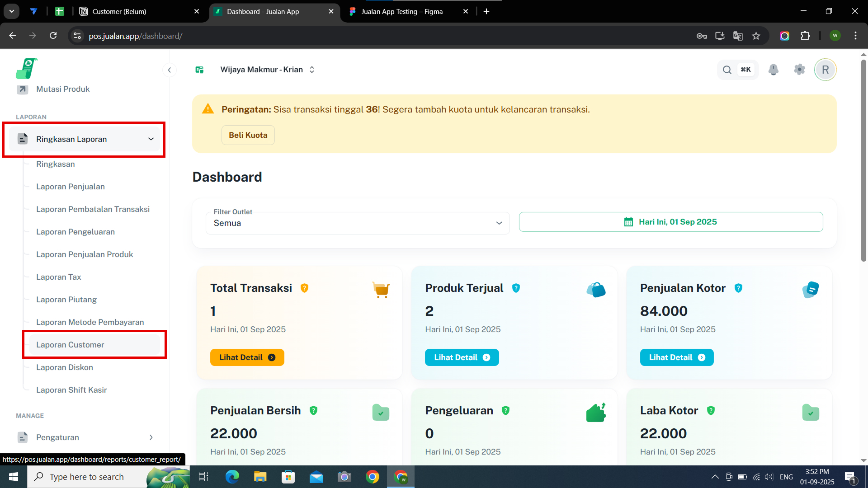Image resolution: width=868 pixels, height=488 pixels.
Task: Click Lihat Detail under Total Transaksi
Action: [x=247, y=357]
